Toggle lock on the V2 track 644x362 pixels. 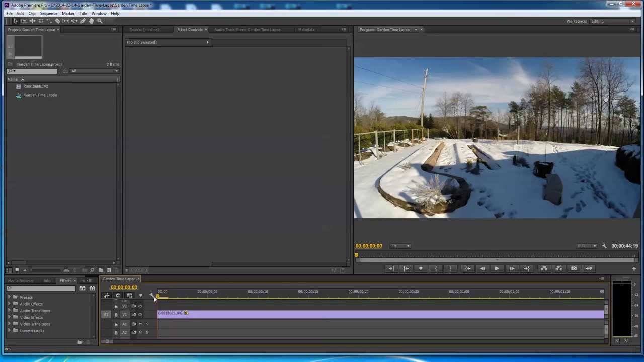[x=116, y=306]
